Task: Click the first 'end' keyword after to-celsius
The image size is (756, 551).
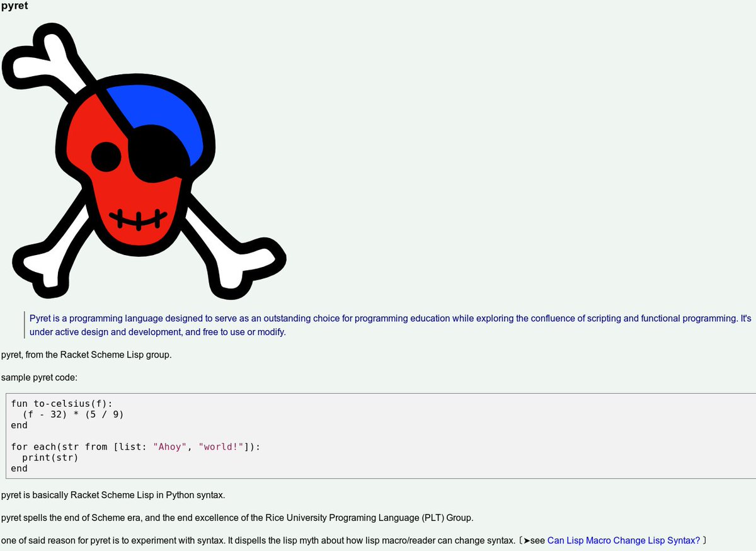Action: [x=19, y=425]
